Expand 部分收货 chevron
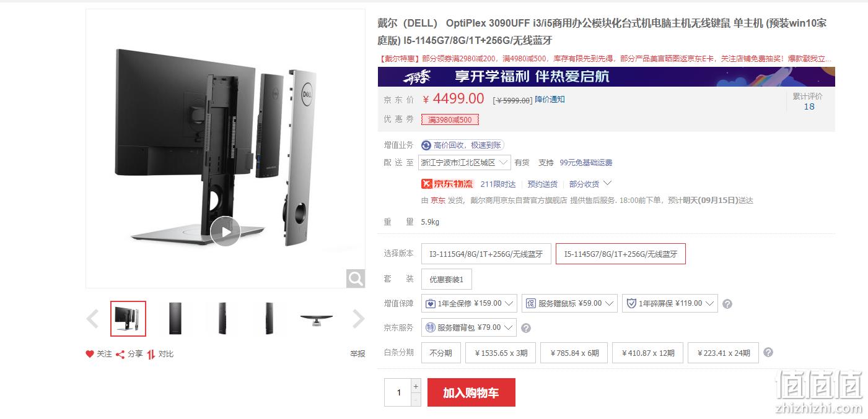The width and height of the screenshot is (868, 419). [x=608, y=184]
